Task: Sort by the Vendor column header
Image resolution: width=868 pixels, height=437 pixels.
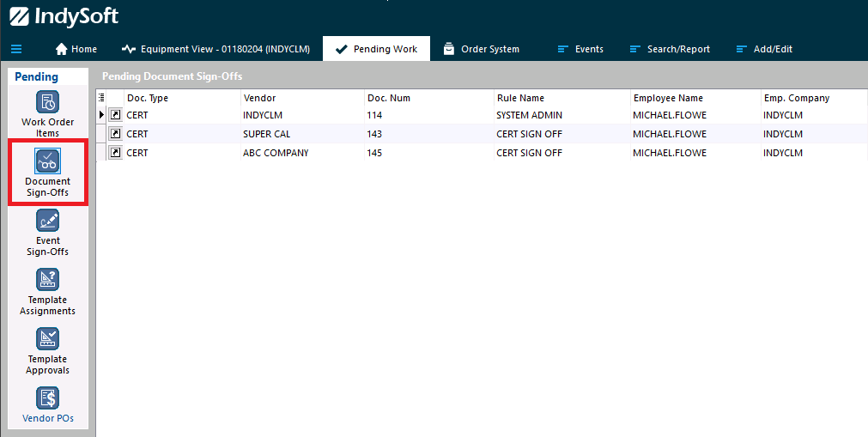Action: (259, 98)
